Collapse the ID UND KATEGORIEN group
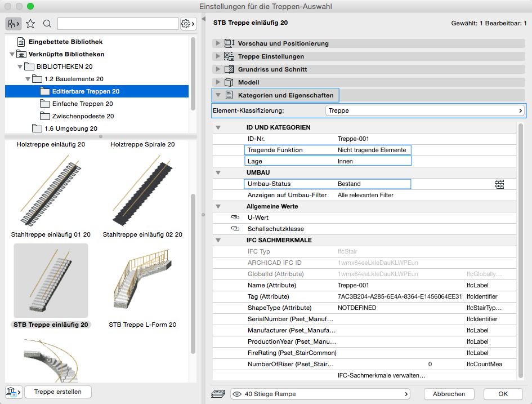Image resolution: width=532 pixels, height=404 pixels. [218, 128]
